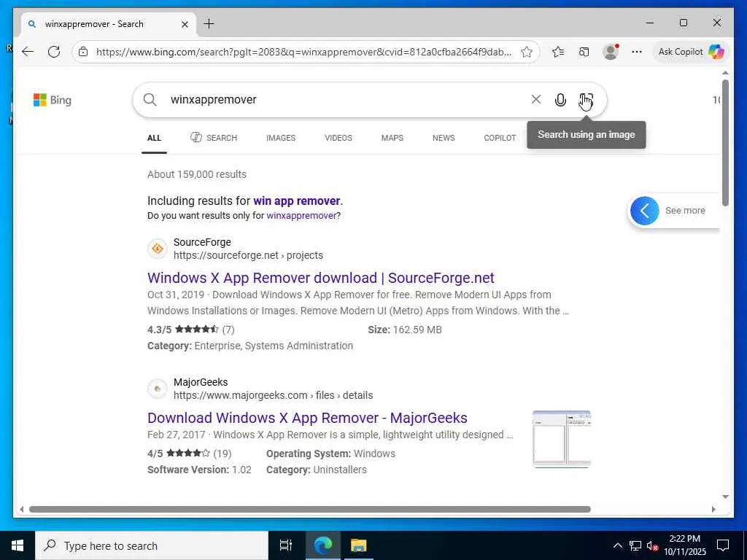This screenshot has width=747, height=560.
Task: Open the network tray icon
Action: (635, 545)
